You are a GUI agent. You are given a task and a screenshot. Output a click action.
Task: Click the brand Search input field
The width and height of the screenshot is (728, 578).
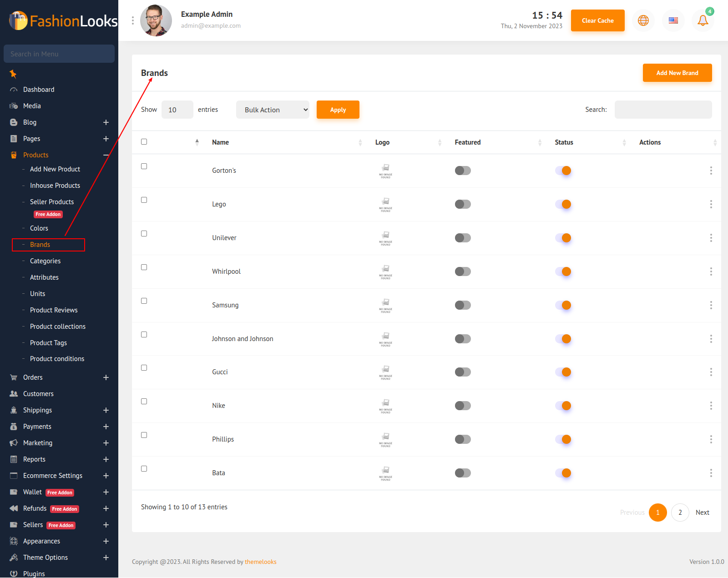(663, 110)
